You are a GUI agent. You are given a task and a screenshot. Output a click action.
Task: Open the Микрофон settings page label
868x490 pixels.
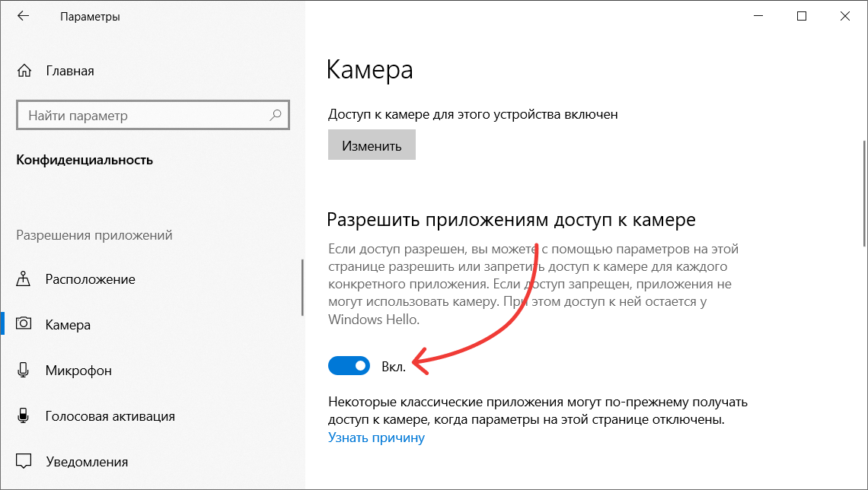point(78,371)
